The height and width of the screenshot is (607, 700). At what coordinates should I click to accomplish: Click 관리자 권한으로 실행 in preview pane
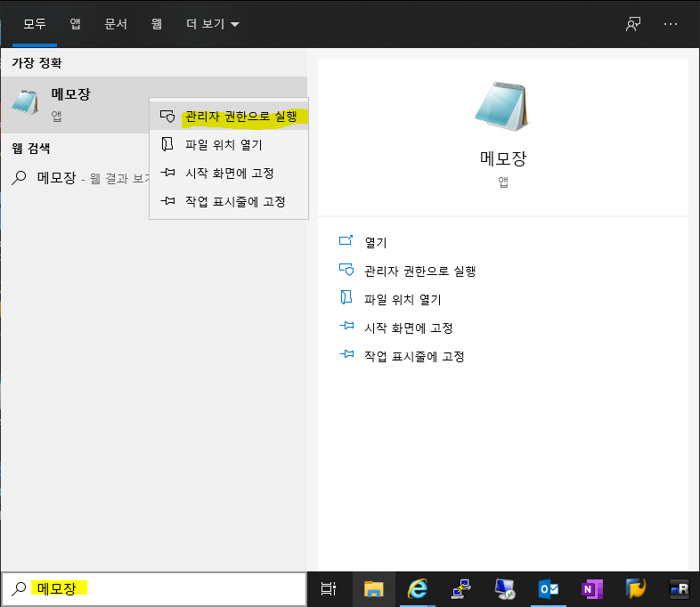click(419, 271)
